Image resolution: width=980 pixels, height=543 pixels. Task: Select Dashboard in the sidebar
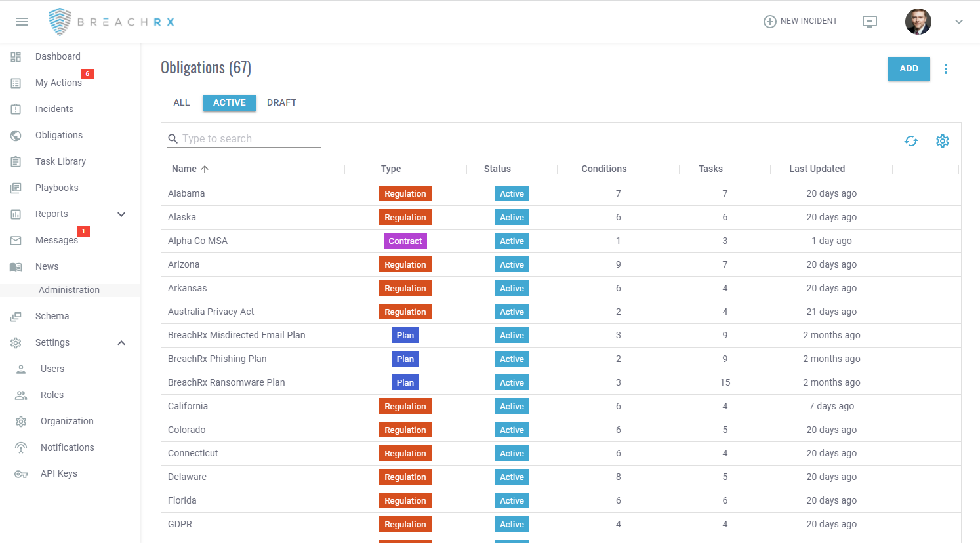click(x=57, y=56)
